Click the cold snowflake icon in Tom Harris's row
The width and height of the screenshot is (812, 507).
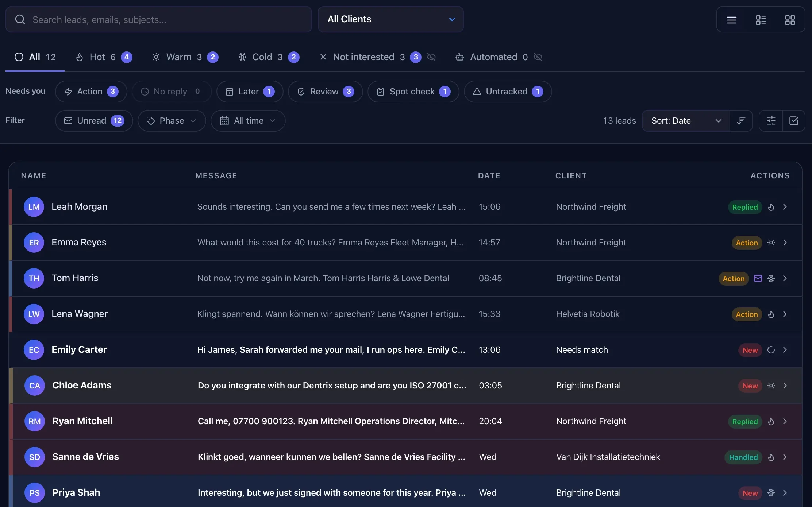click(x=771, y=278)
